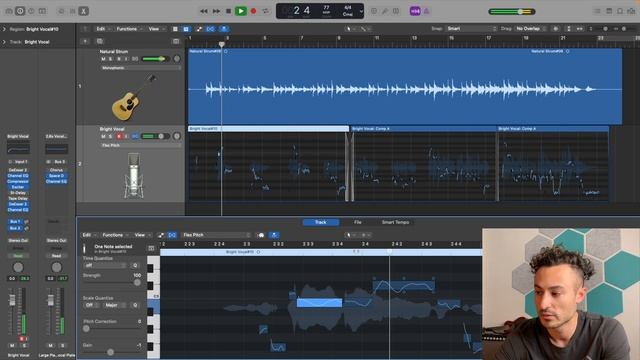Open the List Editors icon at top right
Screen dimensions: 640x360
[597, 11]
